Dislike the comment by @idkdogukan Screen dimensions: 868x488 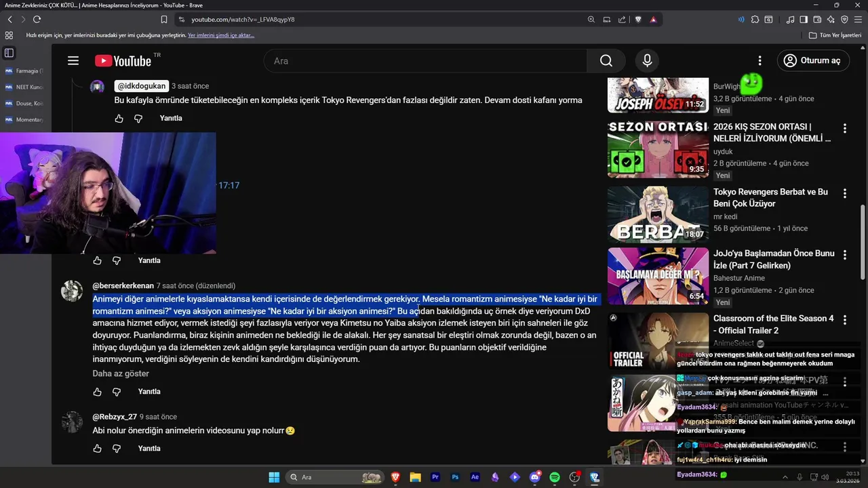point(138,118)
